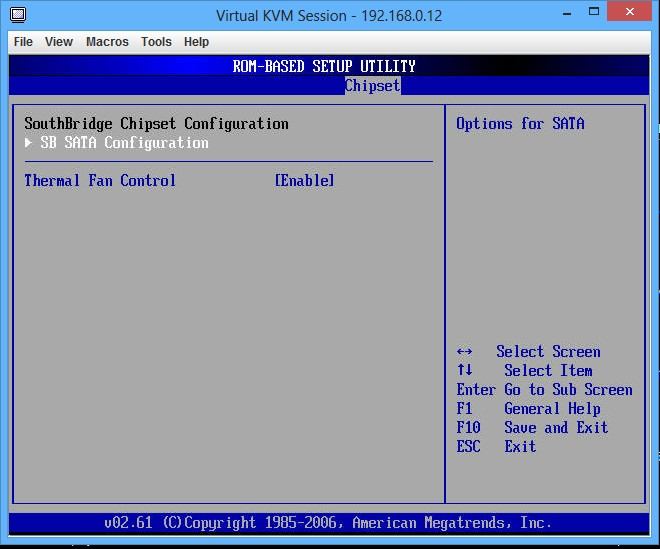Close the Virtual KVM Session window

(629, 11)
